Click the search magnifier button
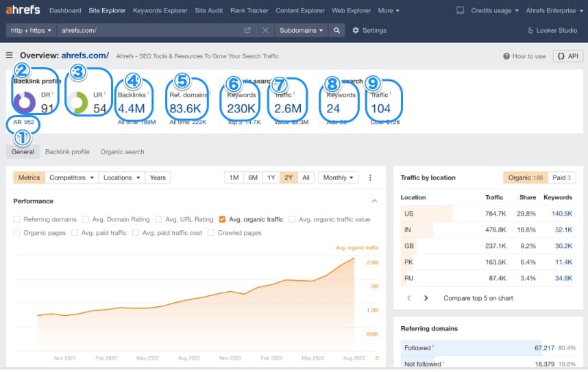The width and height of the screenshot is (588, 372). point(336,30)
